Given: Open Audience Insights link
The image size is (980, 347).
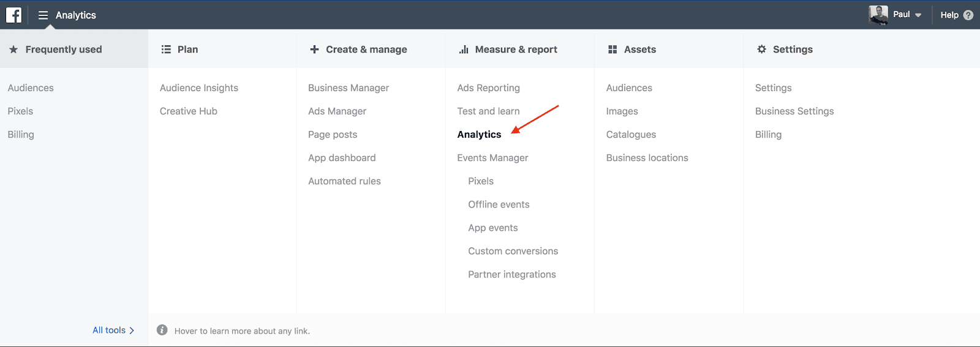Looking at the screenshot, I should (199, 88).
